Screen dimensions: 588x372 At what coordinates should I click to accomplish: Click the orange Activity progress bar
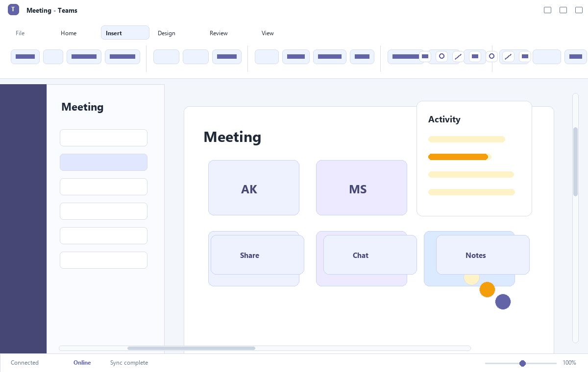pyautogui.click(x=458, y=157)
